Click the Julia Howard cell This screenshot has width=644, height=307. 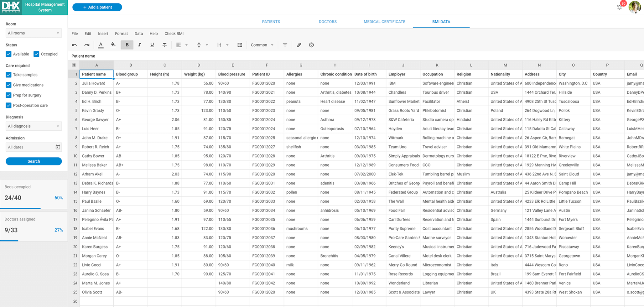tap(96, 83)
